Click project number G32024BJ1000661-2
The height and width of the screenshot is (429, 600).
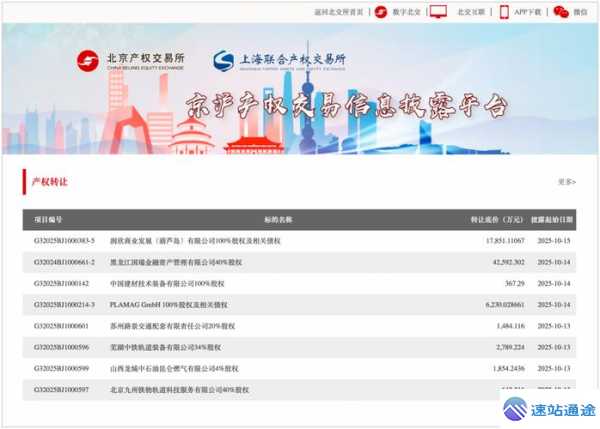[x=64, y=262]
